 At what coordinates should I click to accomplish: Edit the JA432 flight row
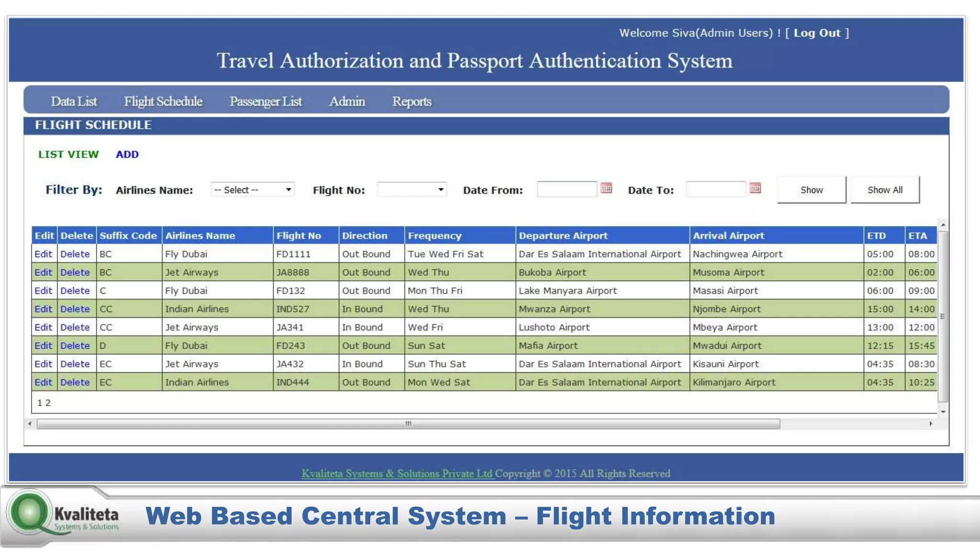[43, 364]
